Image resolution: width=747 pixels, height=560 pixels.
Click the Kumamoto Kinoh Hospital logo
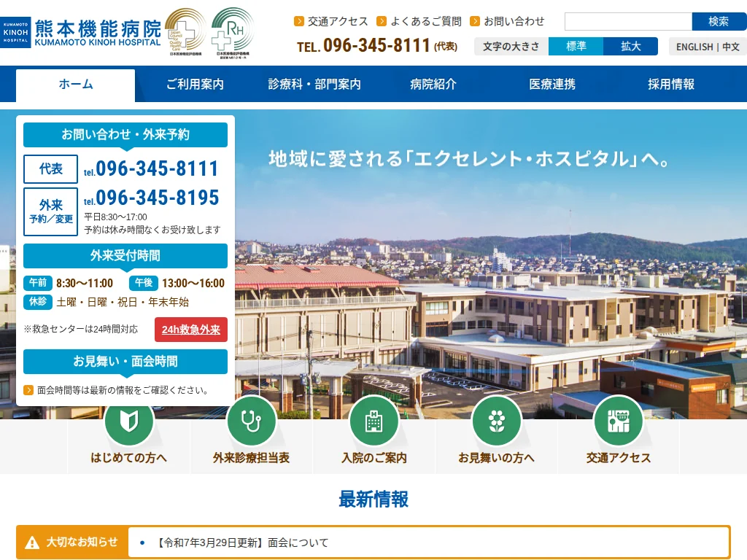point(81,32)
